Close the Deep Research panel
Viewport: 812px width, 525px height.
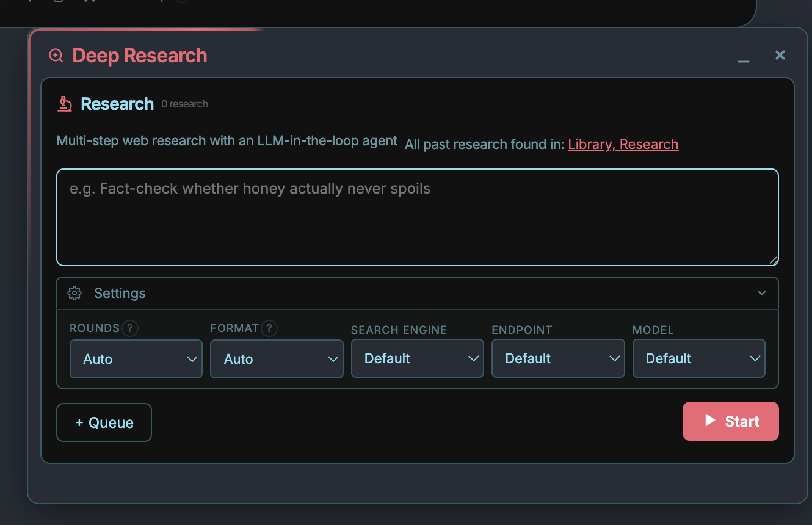pyautogui.click(x=780, y=55)
